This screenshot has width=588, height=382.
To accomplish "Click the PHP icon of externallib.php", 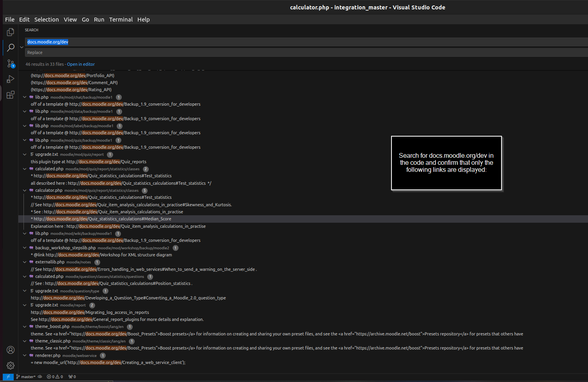I will pos(31,262).
